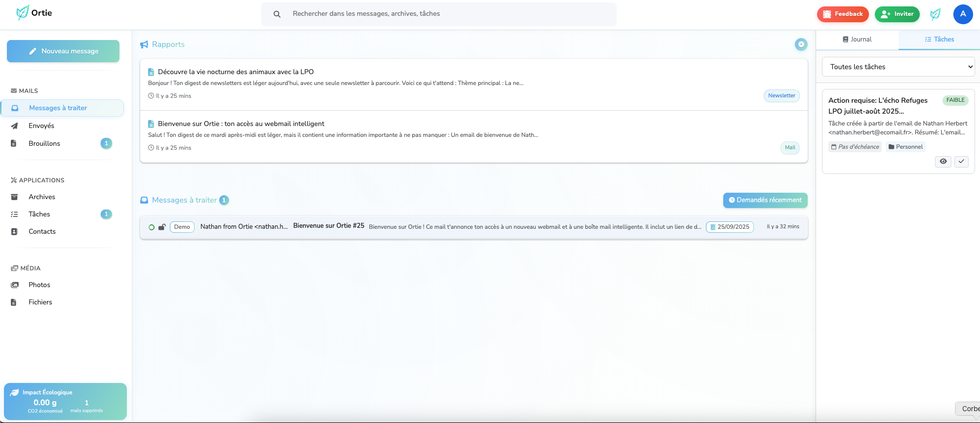Screen dimensions: 980x423
Task: Click the Ortie leaf icon beside Inviter
Action: coord(935,14)
